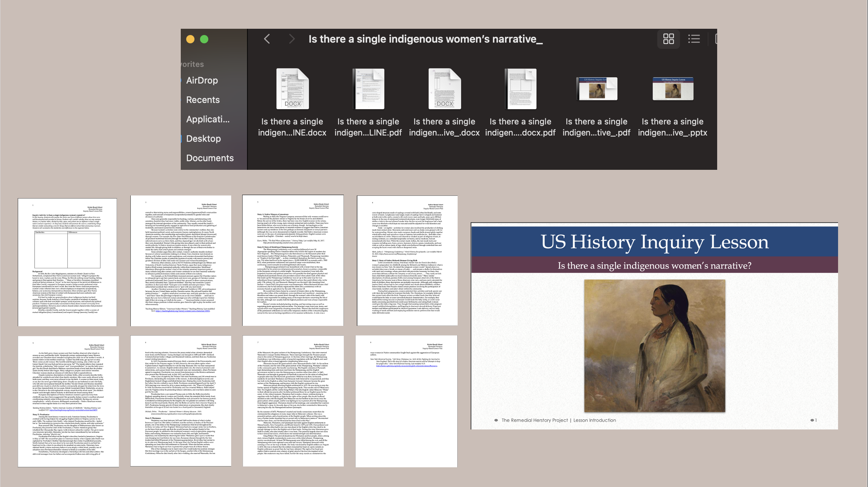
Task: Open Desktop in the Finder sidebar
Action: click(x=203, y=138)
